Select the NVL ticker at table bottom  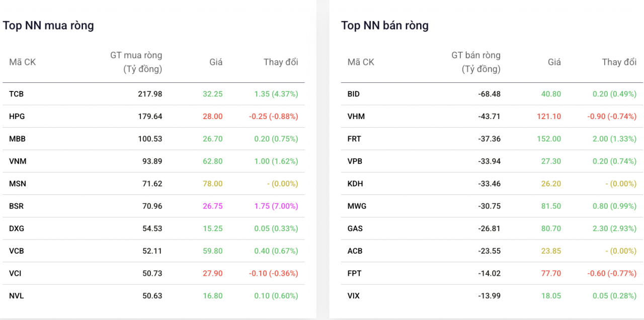tap(16, 295)
